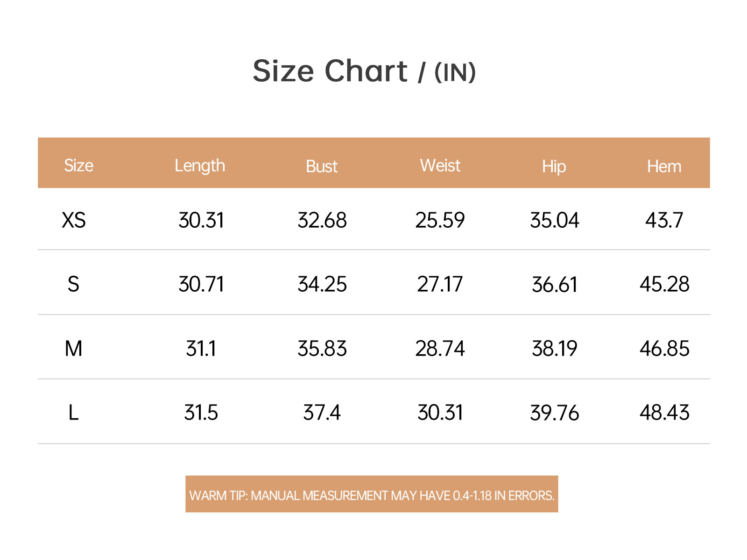The height and width of the screenshot is (560, 747).
Task: Select the S size row label
Action: (73, 284)
